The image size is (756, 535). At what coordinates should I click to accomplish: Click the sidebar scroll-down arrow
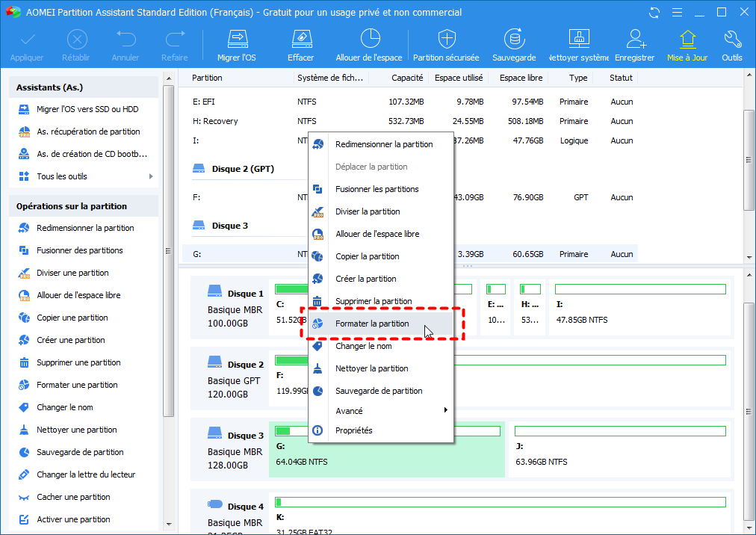(169, 524)
